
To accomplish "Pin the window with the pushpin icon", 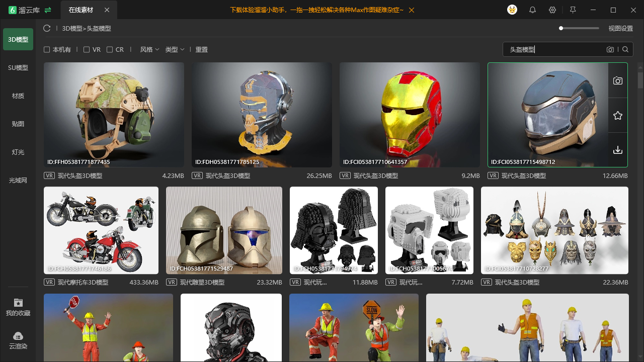I will 573,10.
